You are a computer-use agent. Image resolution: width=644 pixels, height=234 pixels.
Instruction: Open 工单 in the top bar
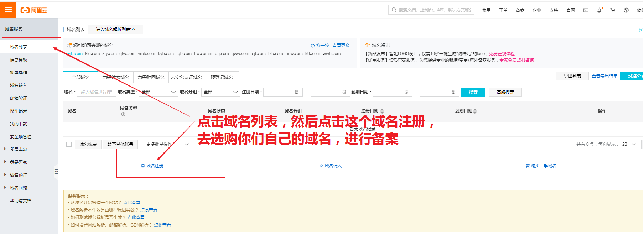coord(503,10)
